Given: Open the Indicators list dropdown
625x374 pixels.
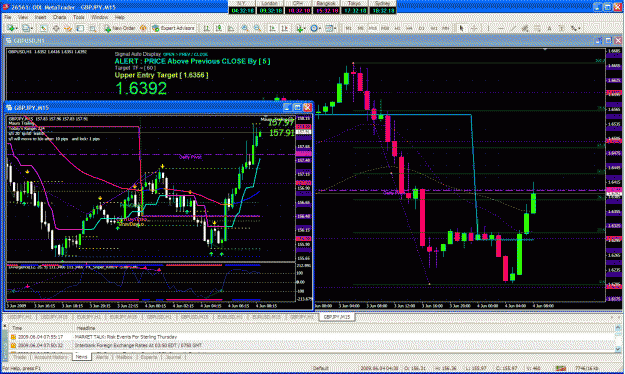Looking at the screenshot, I should [x=301, y=28].
